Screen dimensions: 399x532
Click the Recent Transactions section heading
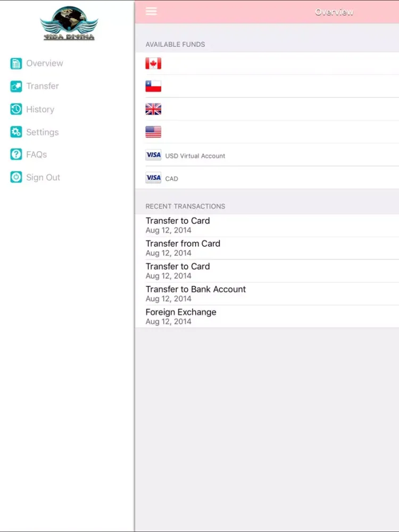[x=185, y=206]
